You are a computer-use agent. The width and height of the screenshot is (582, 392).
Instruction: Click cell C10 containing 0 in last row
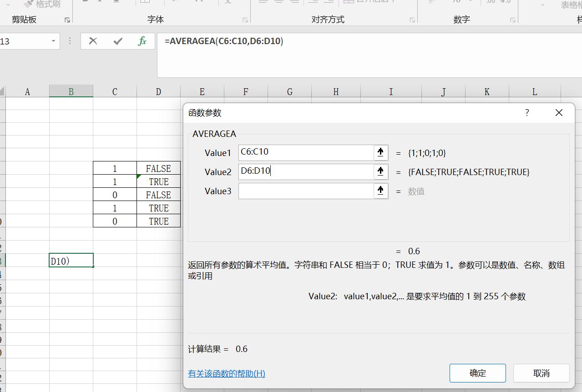[115, 221]
